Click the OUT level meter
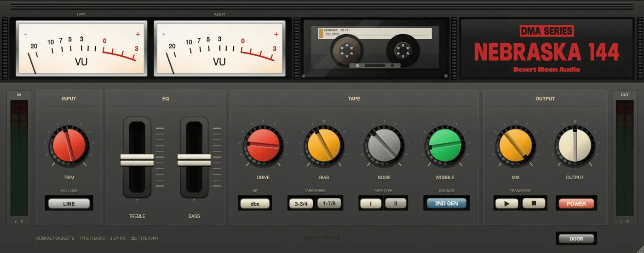The image size is (644, 253). click(x=625, y=159)
